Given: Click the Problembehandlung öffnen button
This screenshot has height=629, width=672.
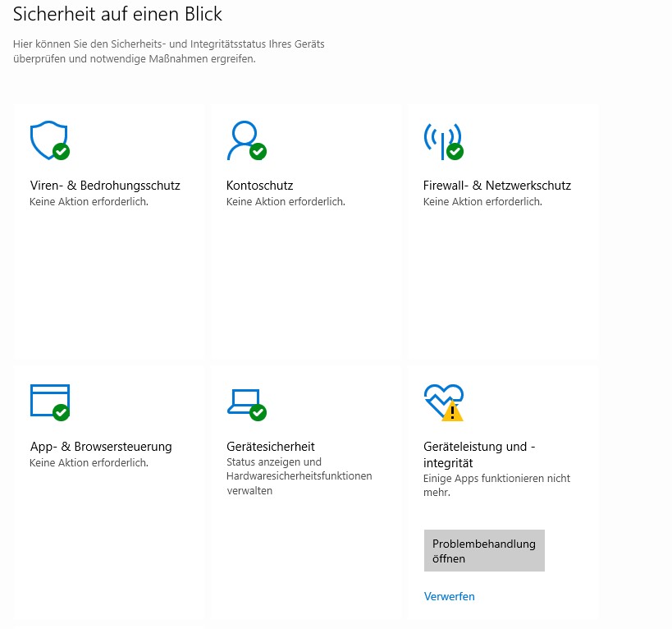Looking at the screenshot, I should [x=484, y=550].
